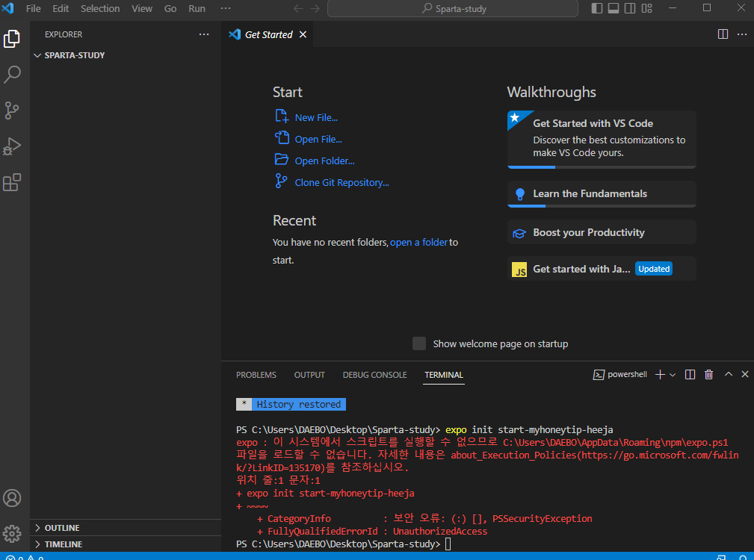The height and width of the screenshot is (560, 754).
Task: Click the Clone Git Repository icon
Action: 281,181
